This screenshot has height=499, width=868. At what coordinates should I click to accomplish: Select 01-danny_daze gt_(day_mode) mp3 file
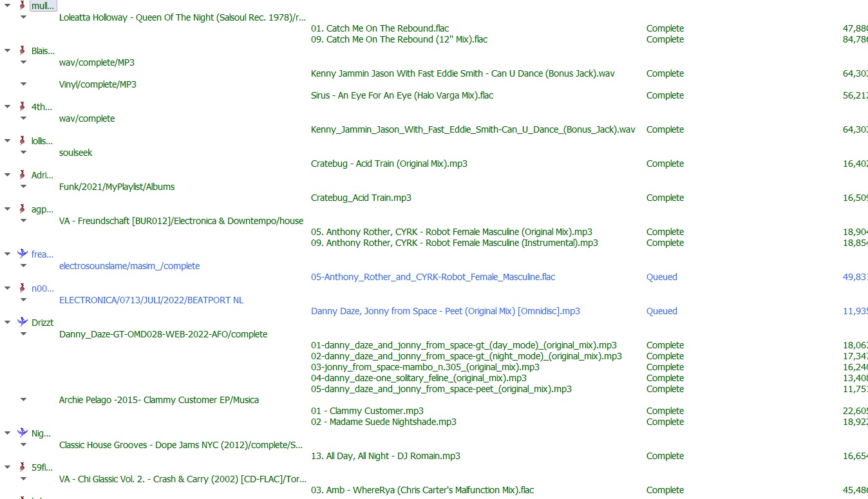click(464, 345)
